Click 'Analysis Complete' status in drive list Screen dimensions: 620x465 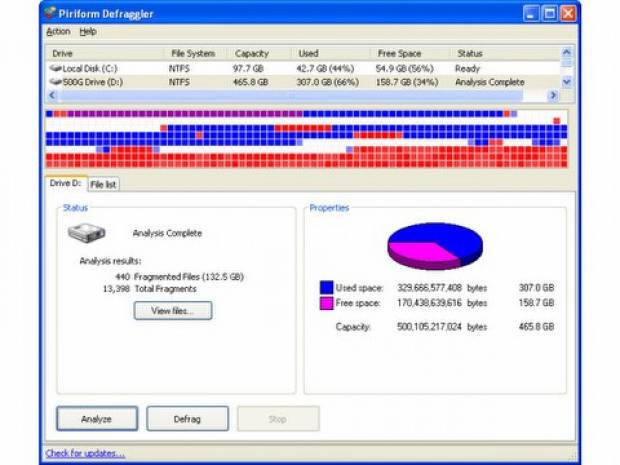[490, 82]
